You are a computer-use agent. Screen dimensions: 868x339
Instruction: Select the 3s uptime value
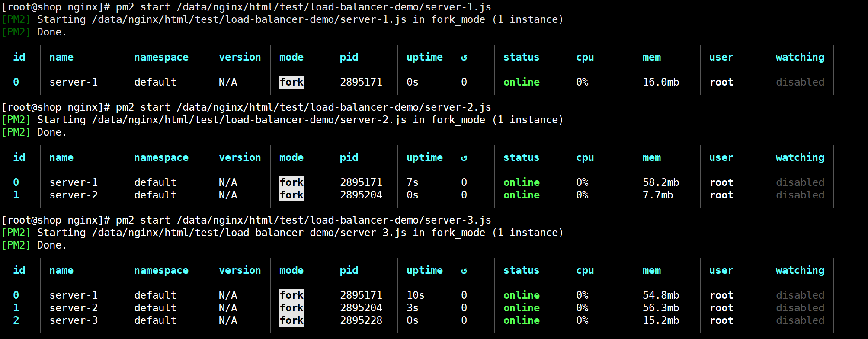[x=413, y=308]
